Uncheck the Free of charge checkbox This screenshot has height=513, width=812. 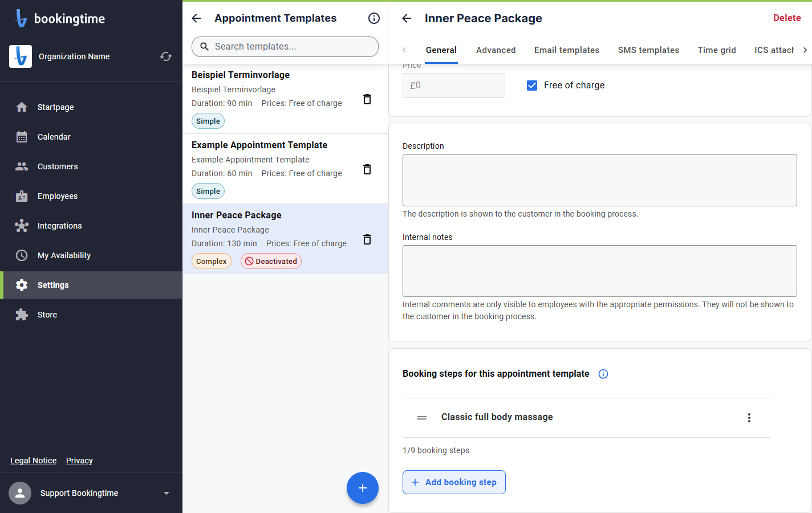click(532, 85)
